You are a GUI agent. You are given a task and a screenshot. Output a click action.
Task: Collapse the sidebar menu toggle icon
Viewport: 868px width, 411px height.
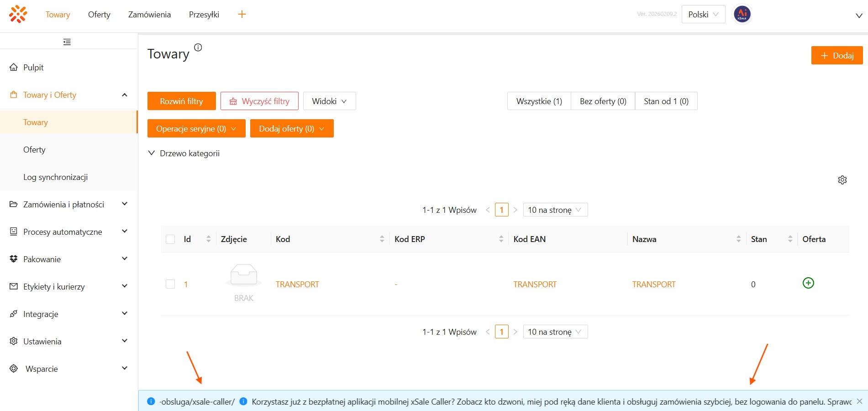67,42
